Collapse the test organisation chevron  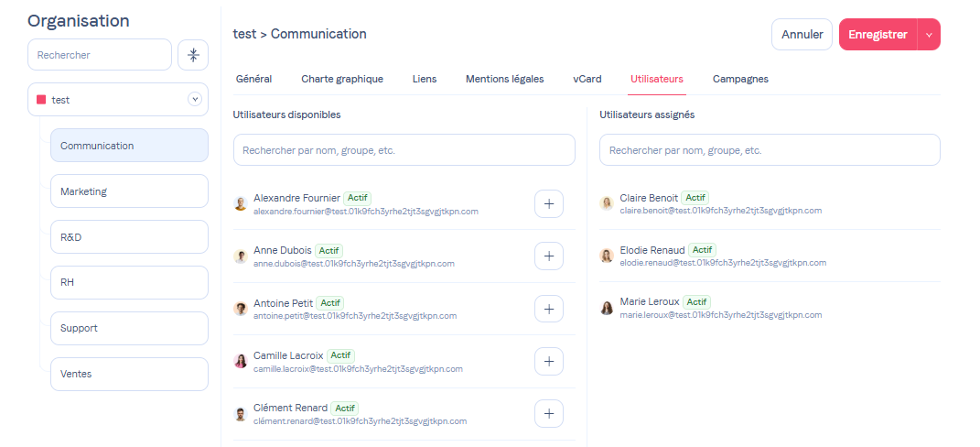194,100
